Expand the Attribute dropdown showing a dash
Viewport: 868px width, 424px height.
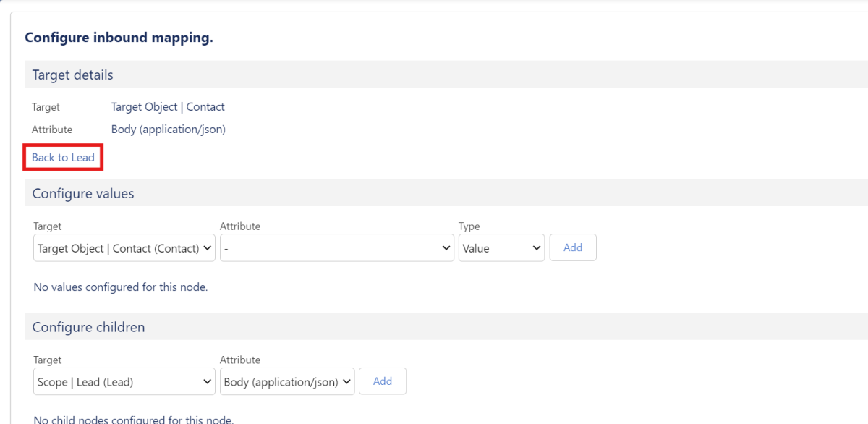click(x=337, y=248)
